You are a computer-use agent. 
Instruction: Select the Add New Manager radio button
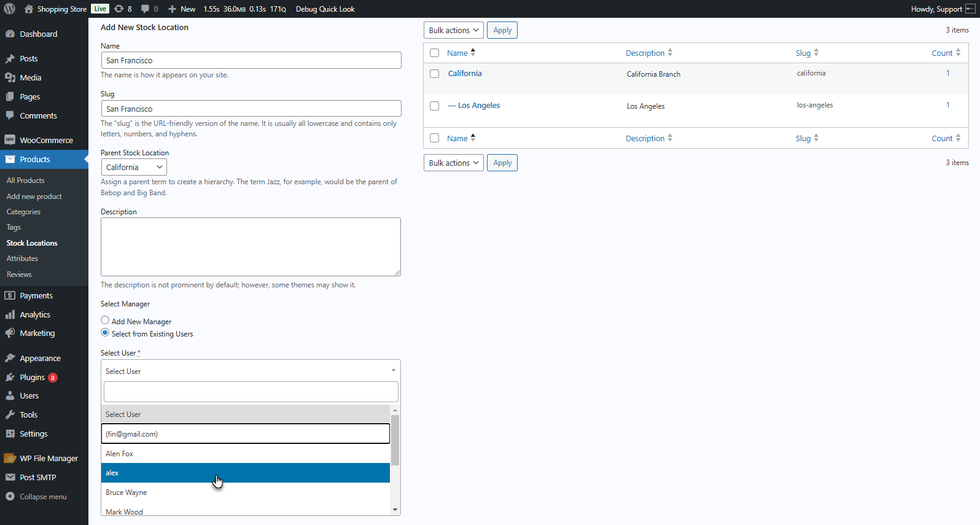point(105,320)
